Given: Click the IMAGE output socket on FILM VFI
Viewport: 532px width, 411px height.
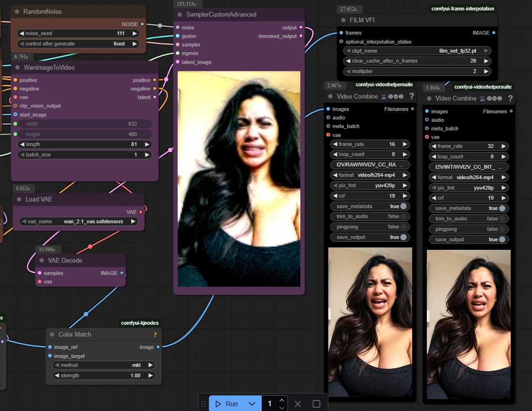Looking at the screenshot, I should point(494,33).
